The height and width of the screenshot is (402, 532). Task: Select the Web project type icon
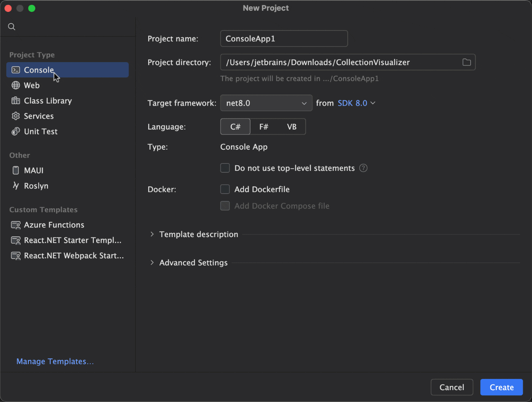pyautogui.click(x=16, y=85)
